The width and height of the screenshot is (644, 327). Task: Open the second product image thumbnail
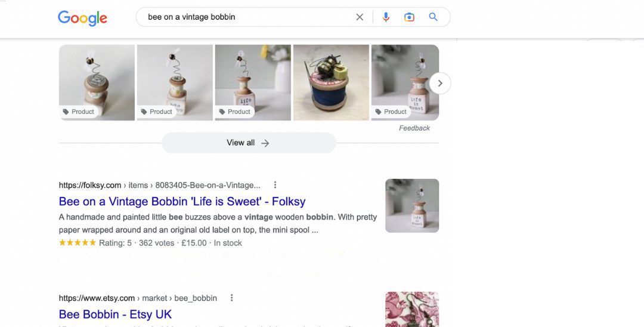click(175, 78)
